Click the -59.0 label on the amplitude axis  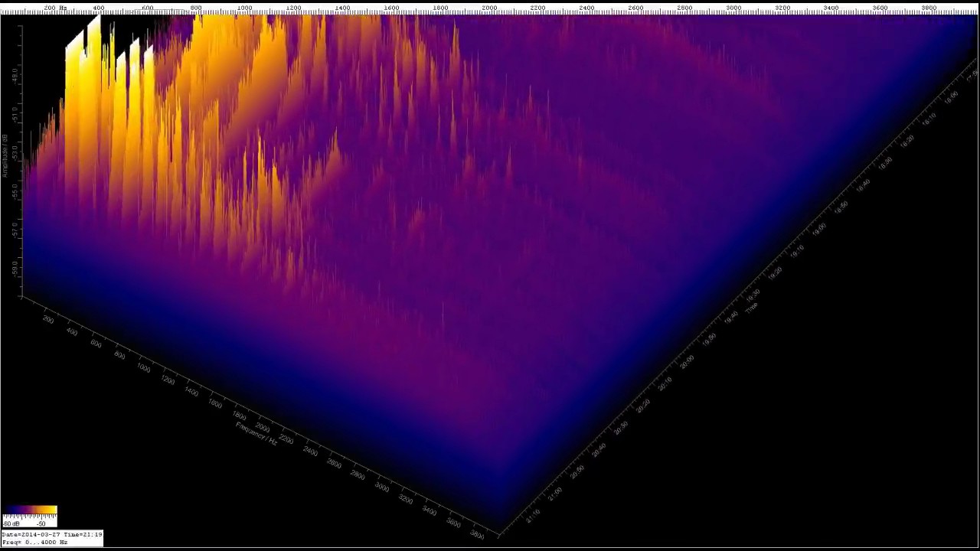15,269
